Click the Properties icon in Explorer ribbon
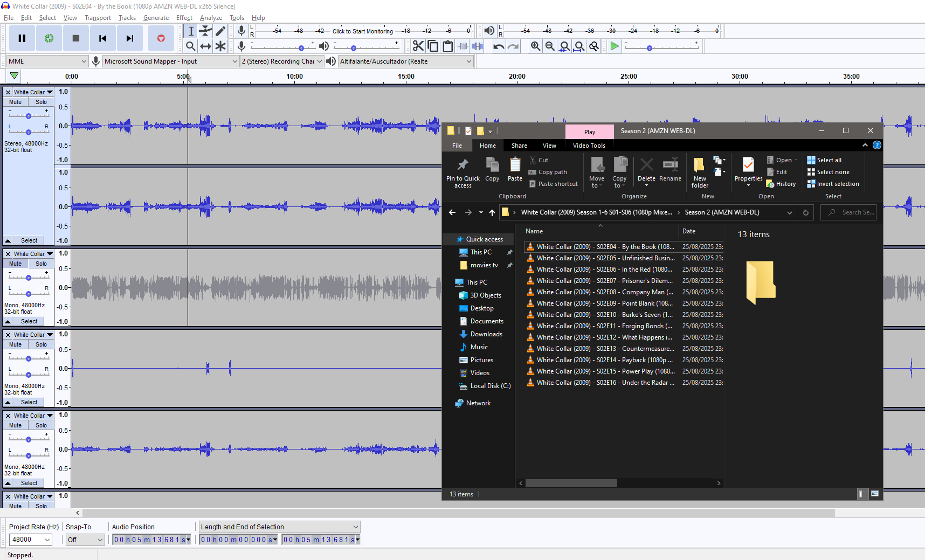925x560 pixels. pos(748,171)
